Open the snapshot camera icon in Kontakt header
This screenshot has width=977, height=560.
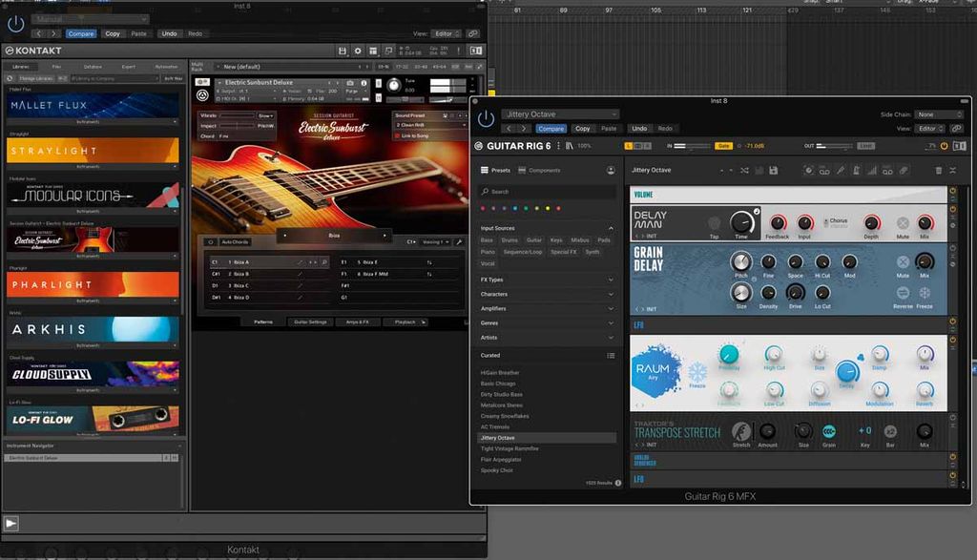click(x=352, y=83)
